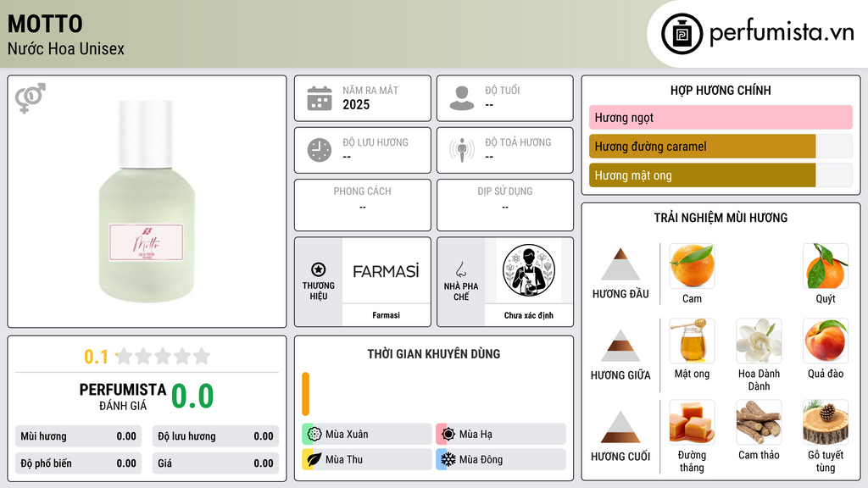Click the person icon for Độ tuổi
This screenshot has width=868, height=488.
click(462, 98)
